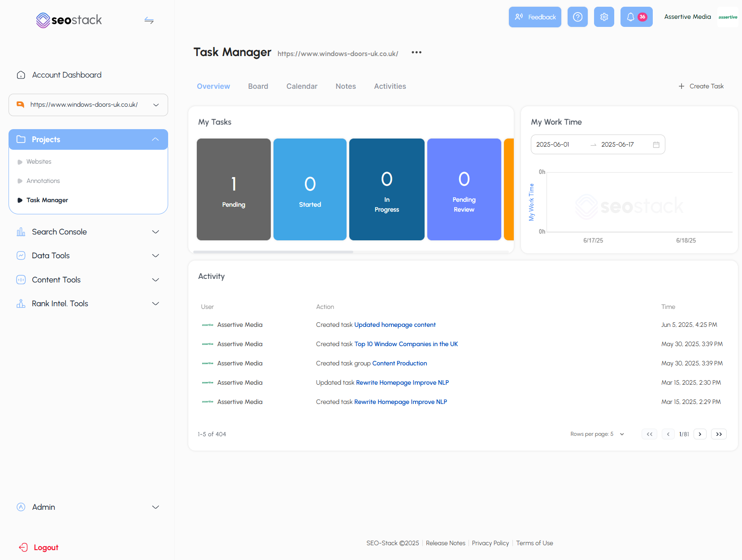Open settings via the gear icon
742x560 pixels.
pyautogui.click(x=604, y=17)
